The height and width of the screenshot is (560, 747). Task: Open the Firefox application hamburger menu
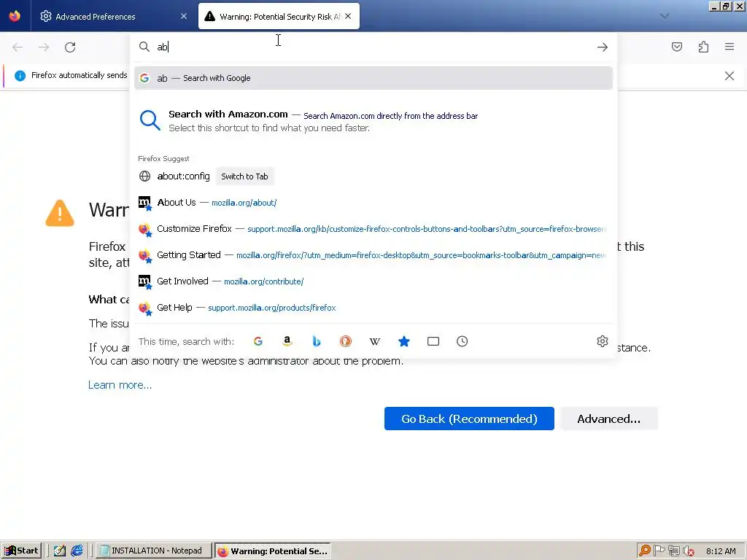pyautogui.click(x=729, y=47)
